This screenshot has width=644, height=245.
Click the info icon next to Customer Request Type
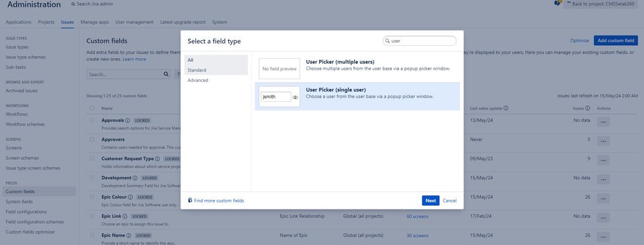pos(157,159)
